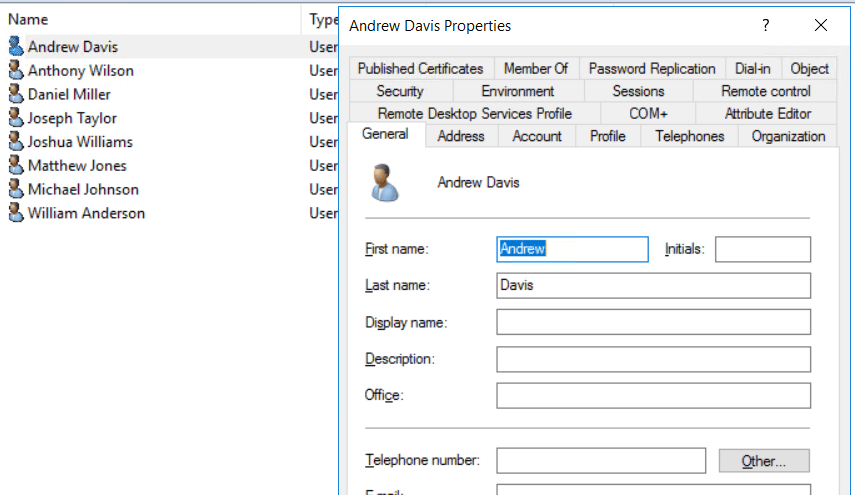This screenshot has height=495, width=855.
Task: Close the Andrew Davis Properties dialog
Action: pos(820,25)
